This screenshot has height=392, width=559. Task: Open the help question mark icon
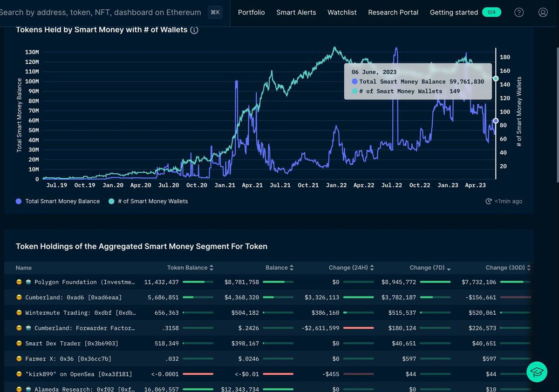pyautogui.click(x=519, y=13)
